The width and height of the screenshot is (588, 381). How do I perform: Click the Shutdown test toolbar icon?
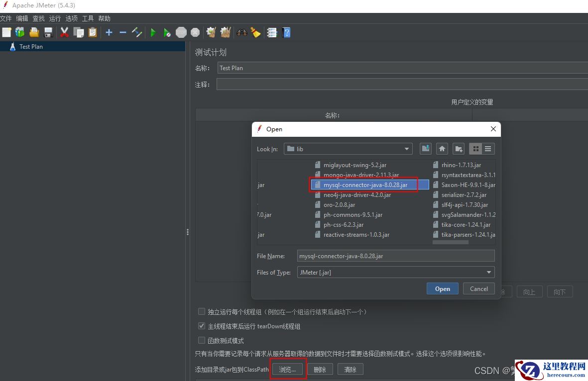[x=195, y=33]
